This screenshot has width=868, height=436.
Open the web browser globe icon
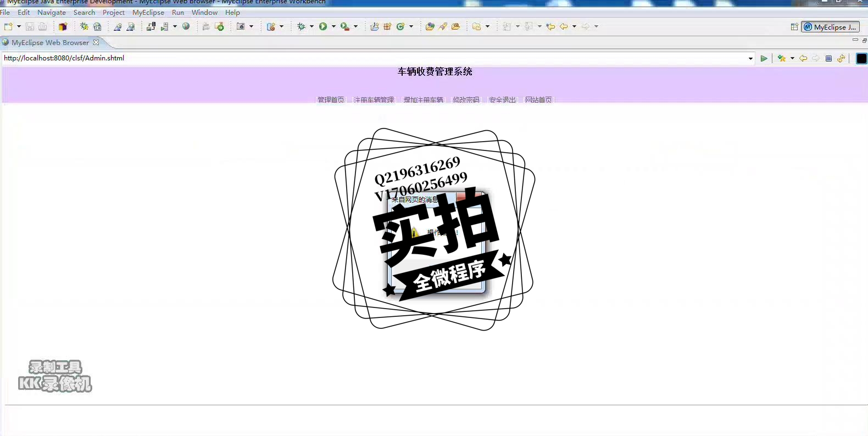coord(186,26)
